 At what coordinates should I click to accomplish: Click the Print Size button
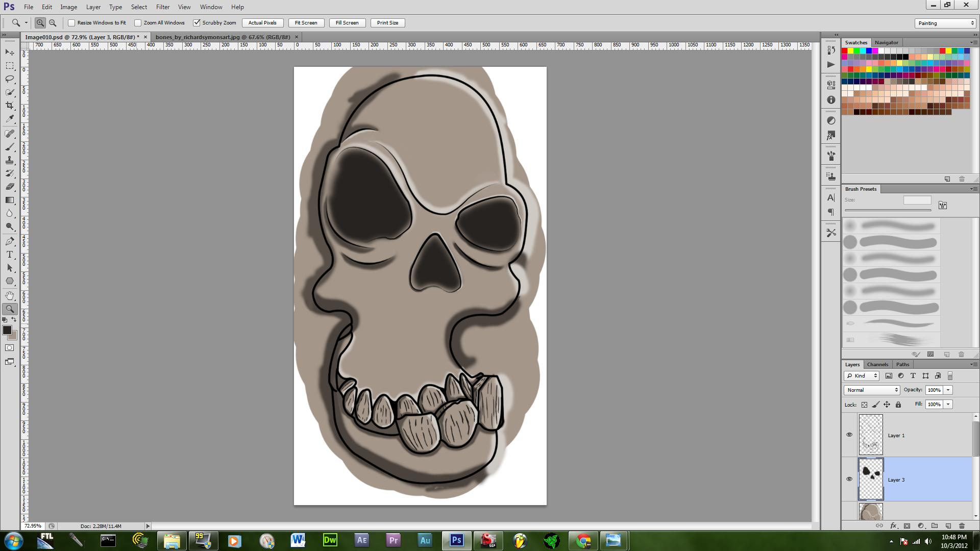387,23
